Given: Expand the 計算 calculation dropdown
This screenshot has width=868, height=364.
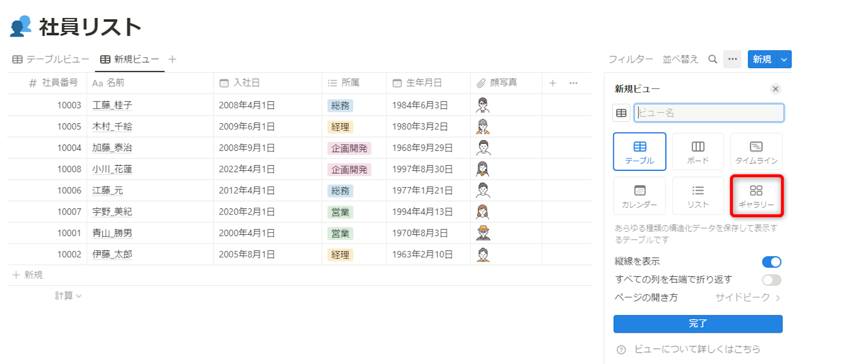Looking at the screenshot, I should [x=68, y=296].
